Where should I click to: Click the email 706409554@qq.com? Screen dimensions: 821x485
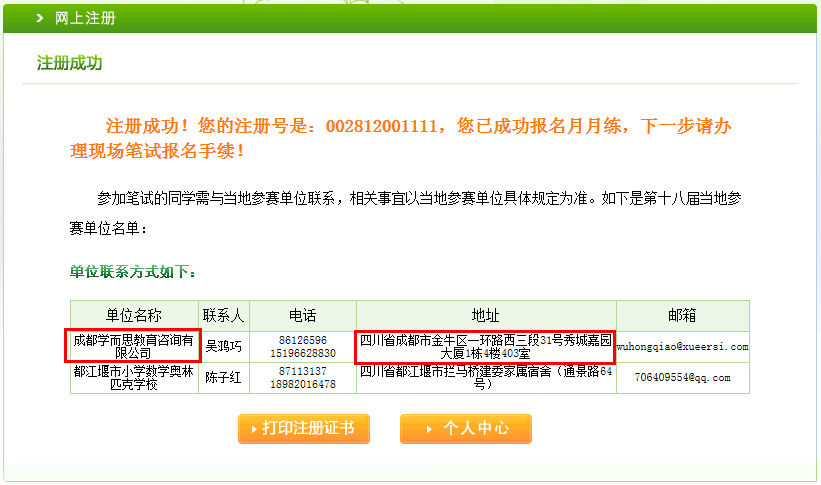(x=681, y=378)
